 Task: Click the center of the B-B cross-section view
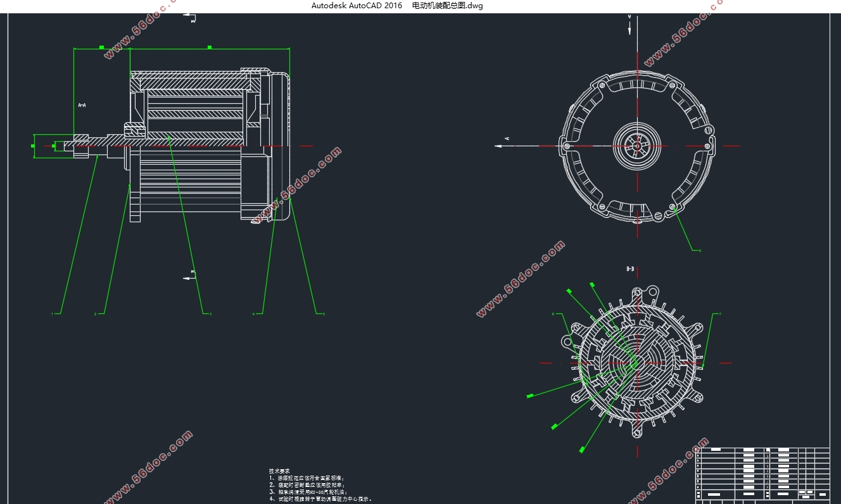click(x=636, y=363)
